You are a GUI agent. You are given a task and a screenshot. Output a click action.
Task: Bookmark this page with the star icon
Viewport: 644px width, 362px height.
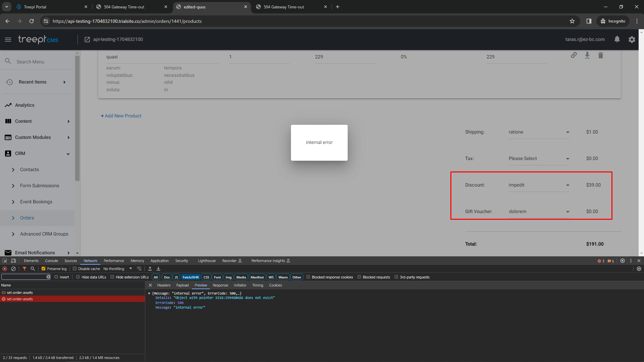point(572,21)
